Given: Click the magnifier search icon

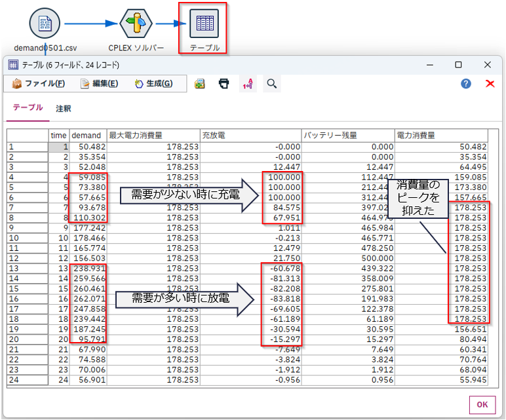Looking at the screenshot, I should point(272,84).
